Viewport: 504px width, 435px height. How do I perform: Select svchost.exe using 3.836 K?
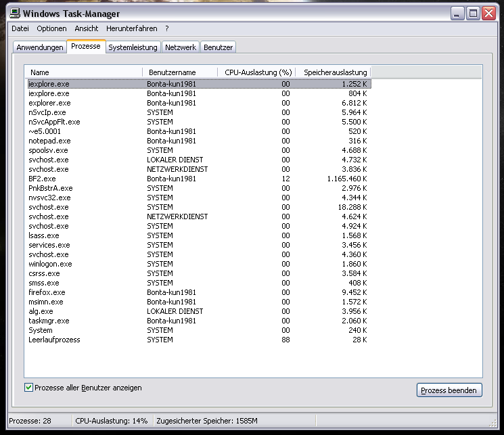[x=200, y=169]
